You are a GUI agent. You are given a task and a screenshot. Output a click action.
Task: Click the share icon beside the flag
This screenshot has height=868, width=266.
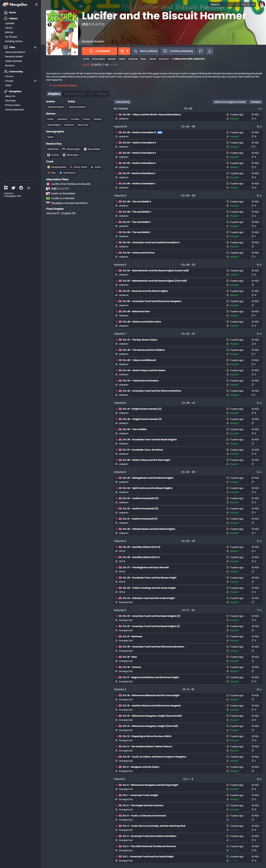[x=210, y=51]
